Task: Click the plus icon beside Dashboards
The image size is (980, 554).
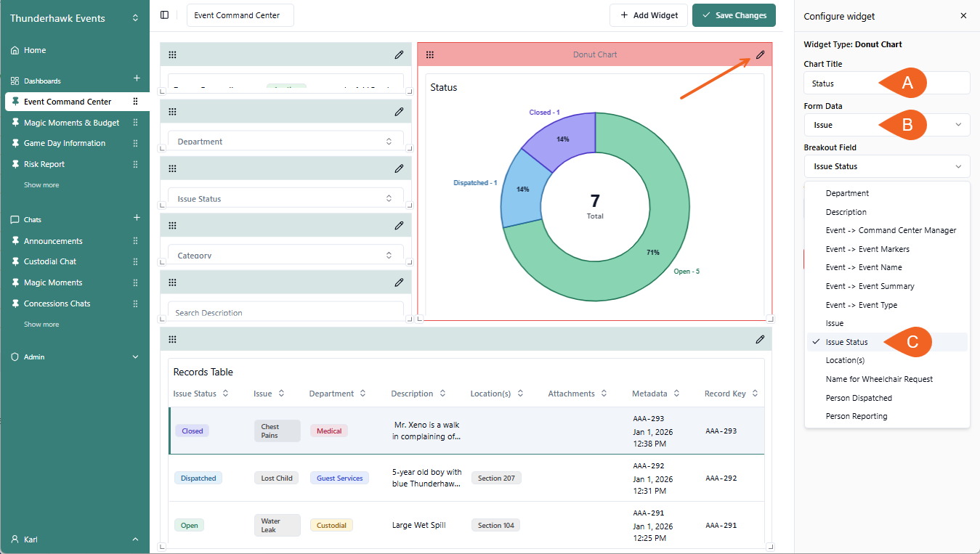Action: point(136,78)
